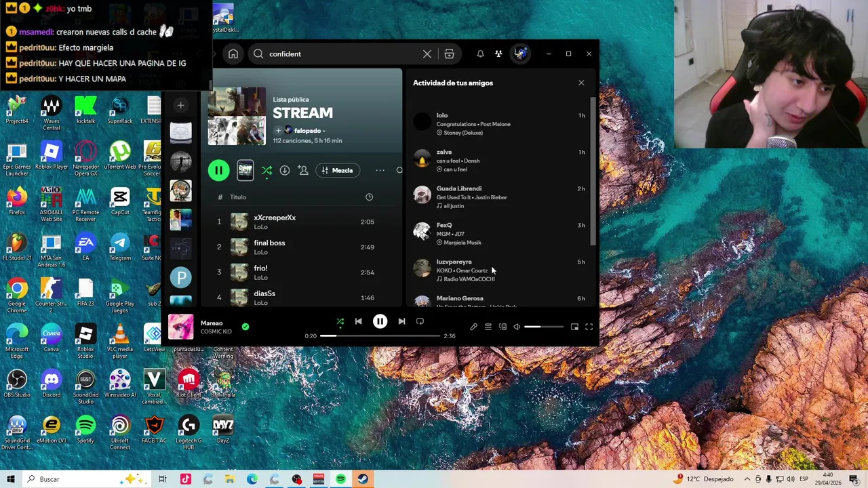868x488 pixels.
Task: Open FexQ's Margiela Musik album link
Action: (x=462, y=243)
